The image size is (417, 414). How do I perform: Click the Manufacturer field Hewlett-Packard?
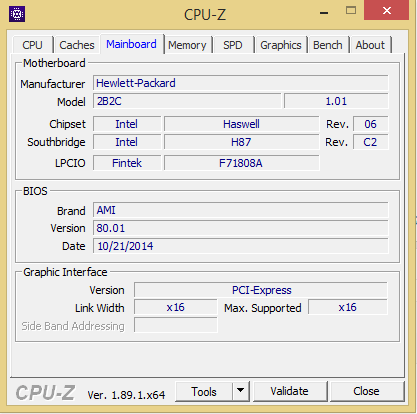pyautogui.click(x=241, y=83)
